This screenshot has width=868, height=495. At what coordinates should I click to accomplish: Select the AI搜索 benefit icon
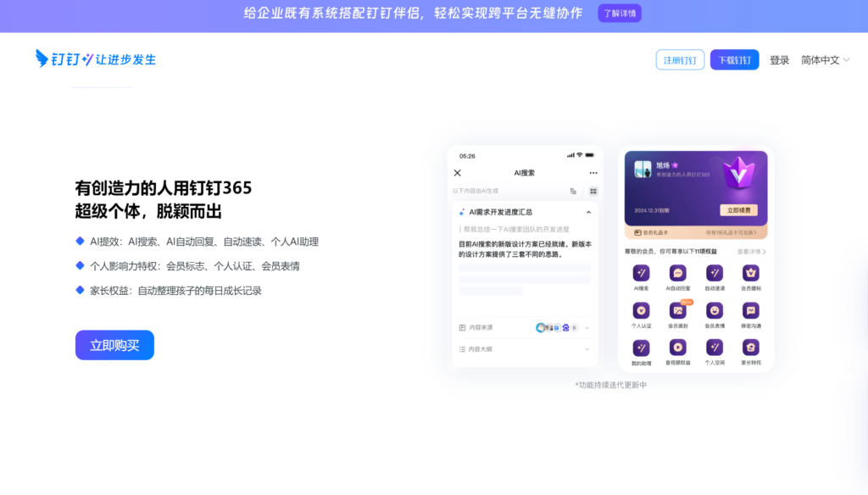[x=642, y=273]
